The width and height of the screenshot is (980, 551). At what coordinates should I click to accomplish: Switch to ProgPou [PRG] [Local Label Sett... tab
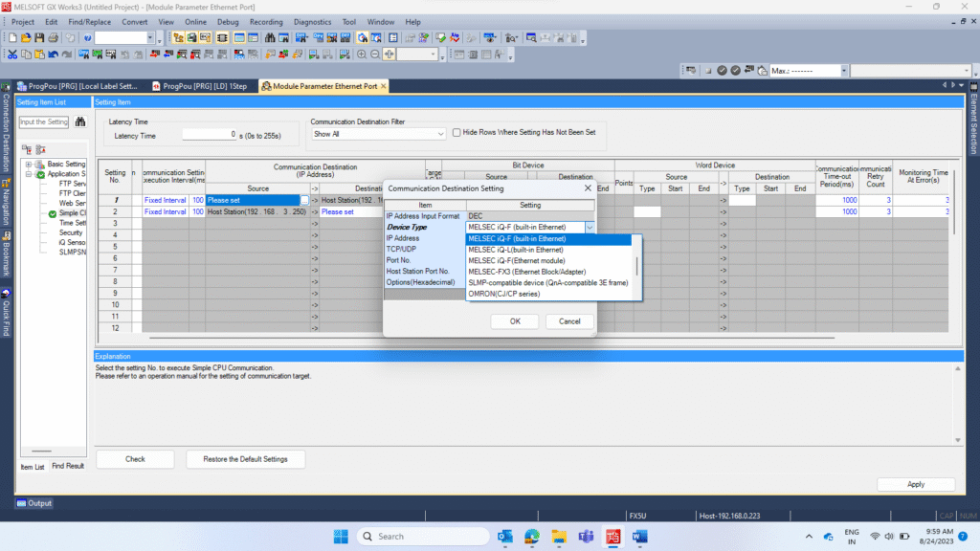[x=78, y=86]
